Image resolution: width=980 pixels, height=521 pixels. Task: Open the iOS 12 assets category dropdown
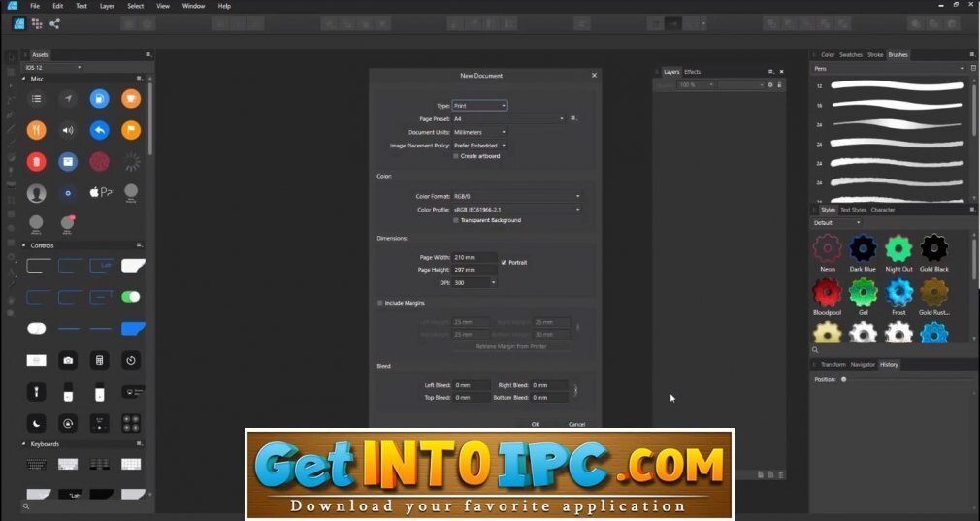tap(53, 68)
